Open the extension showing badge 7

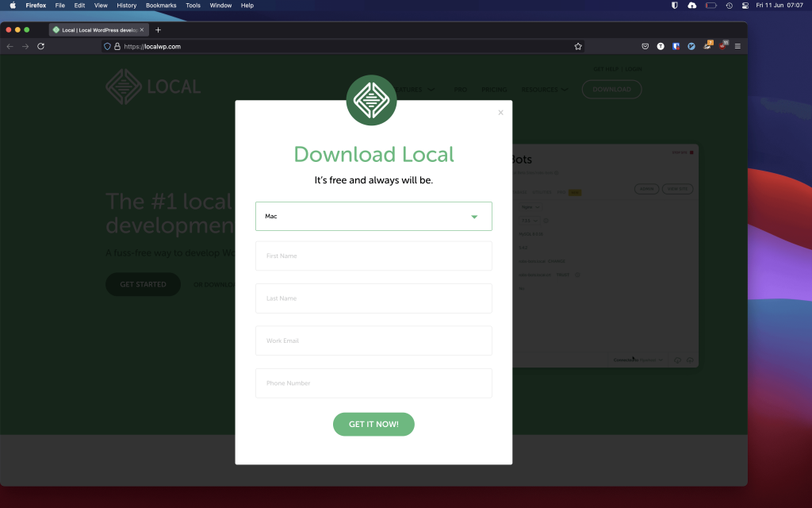pos(707,45)
